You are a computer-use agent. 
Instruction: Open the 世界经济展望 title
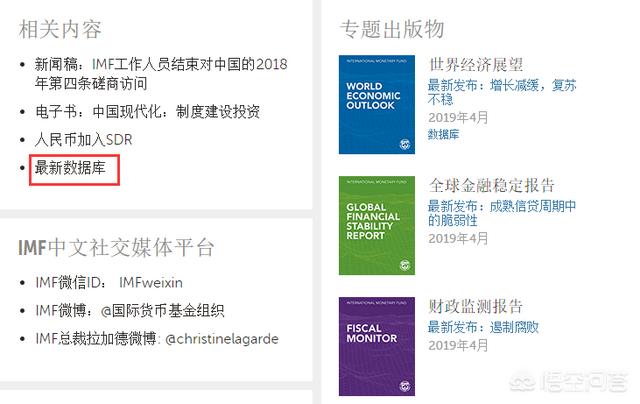(x=476, y=64)
